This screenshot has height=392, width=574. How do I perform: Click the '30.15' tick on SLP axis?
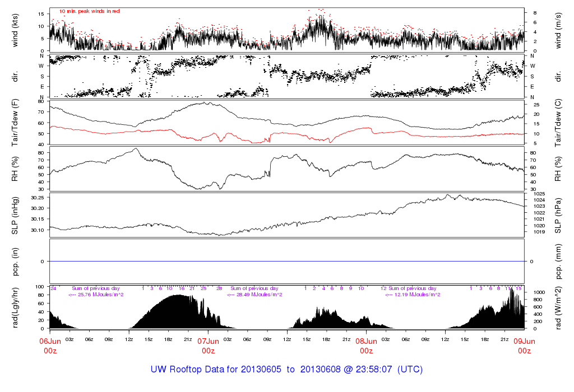click(x=38, y=219)
